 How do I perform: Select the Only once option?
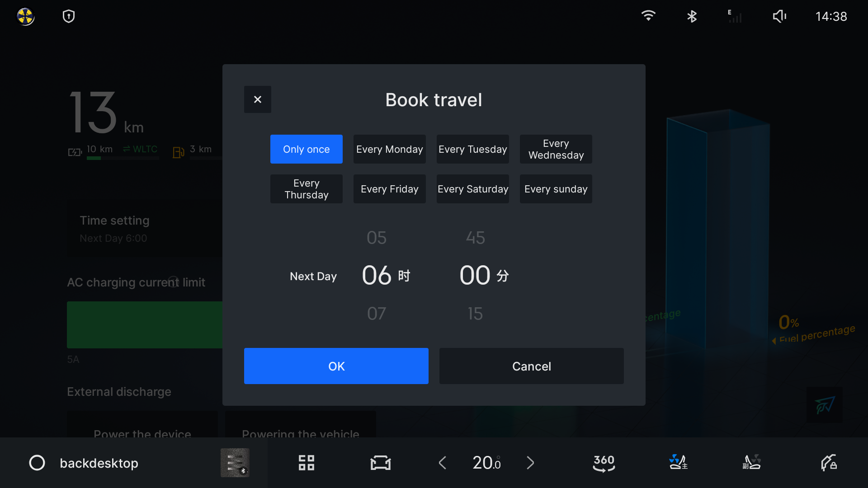click(306, 149)
